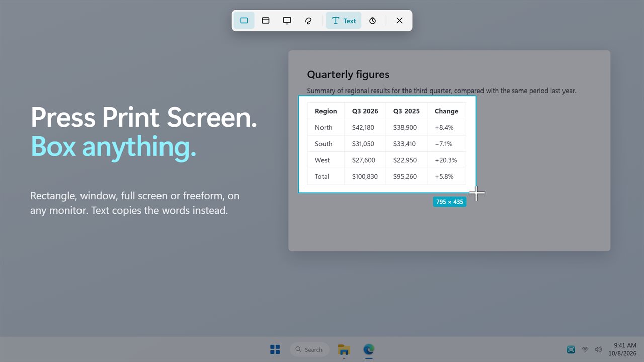Open the volume speaker icon
The image size is (644, 362).
click(x=598, y=349)
